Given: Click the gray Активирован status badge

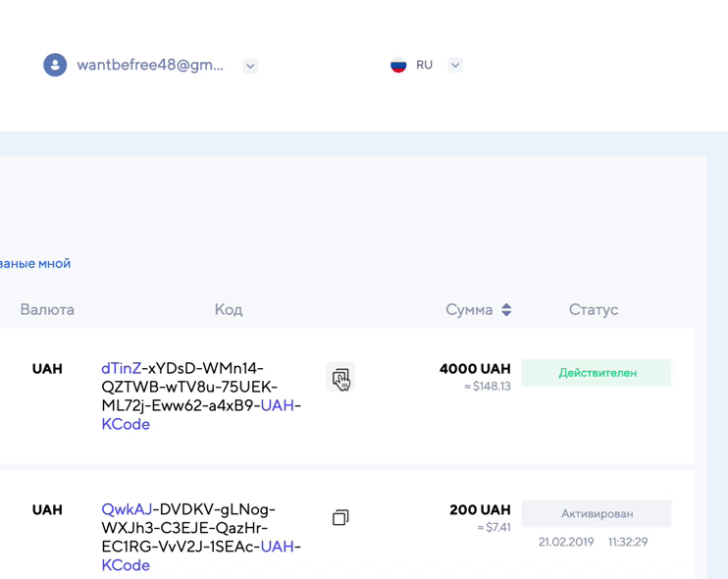Looking at the screenshot, I should (x=597, y=513).
